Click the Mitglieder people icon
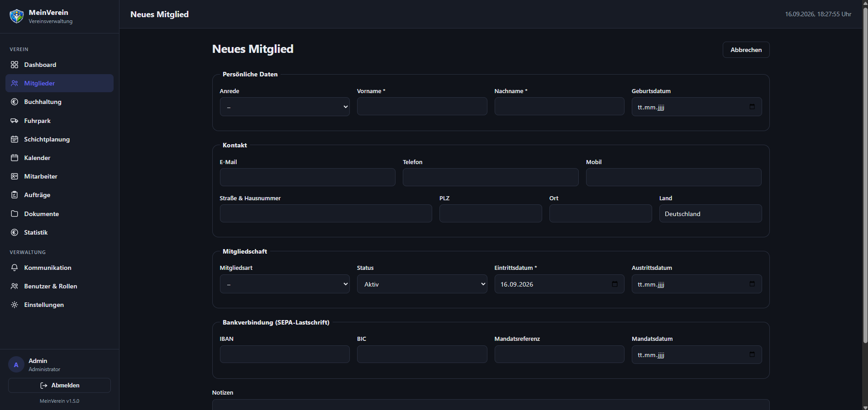 tap(14, 83)
